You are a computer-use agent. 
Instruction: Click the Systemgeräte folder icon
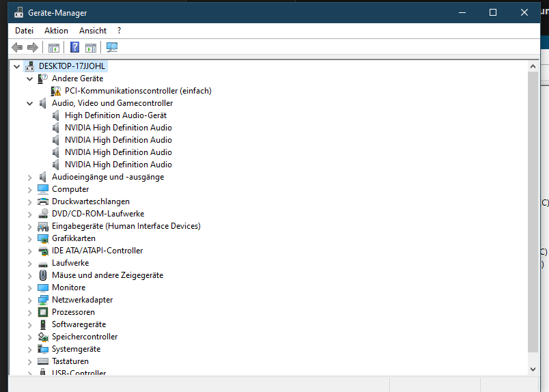(43, 349)
